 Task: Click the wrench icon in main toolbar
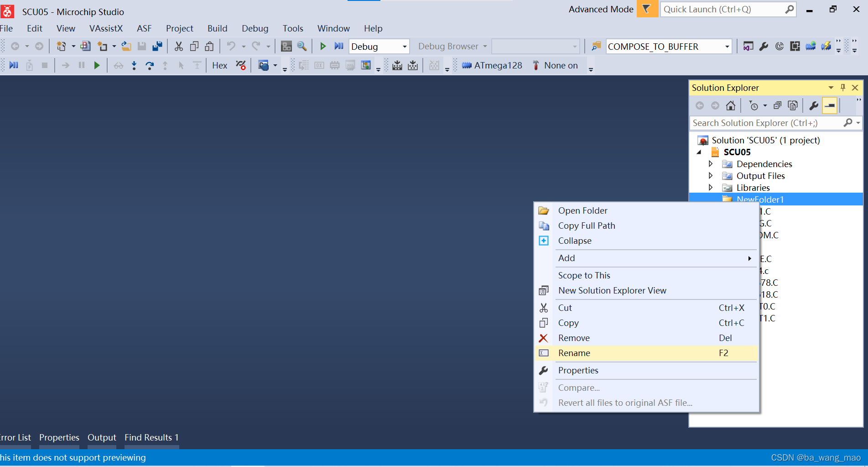tap(764, 46)
